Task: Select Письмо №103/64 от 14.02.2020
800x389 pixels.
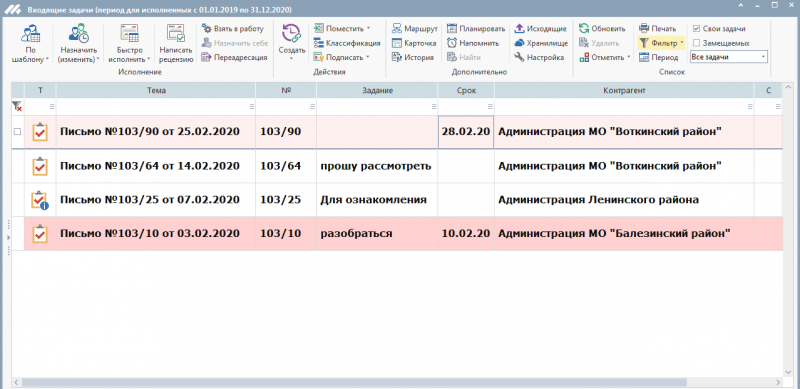Action: pyautogui.click(x=150, y=166)
